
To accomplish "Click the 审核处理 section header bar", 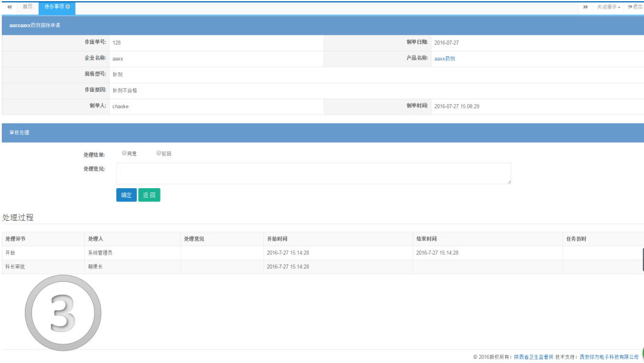I will [322, 132].
